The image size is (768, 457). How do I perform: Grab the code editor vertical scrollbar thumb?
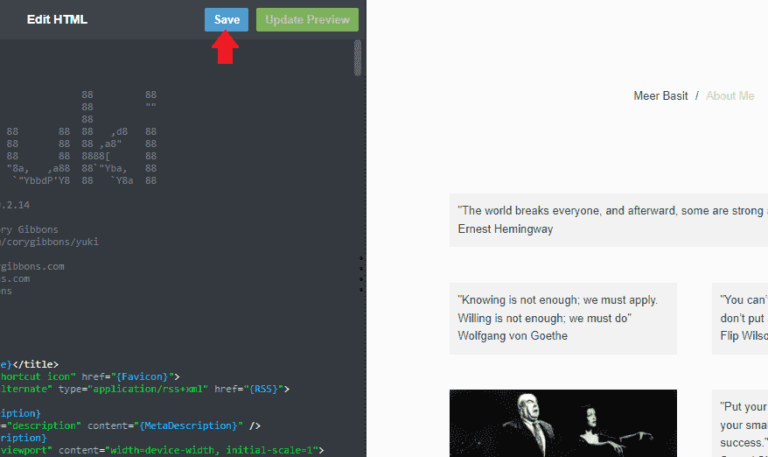pyautogui.click(x=358, y=58)
